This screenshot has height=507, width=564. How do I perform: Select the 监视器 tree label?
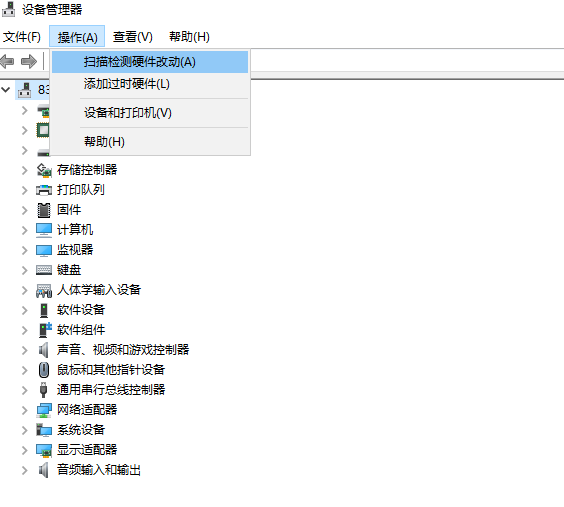tap(75, 250)
